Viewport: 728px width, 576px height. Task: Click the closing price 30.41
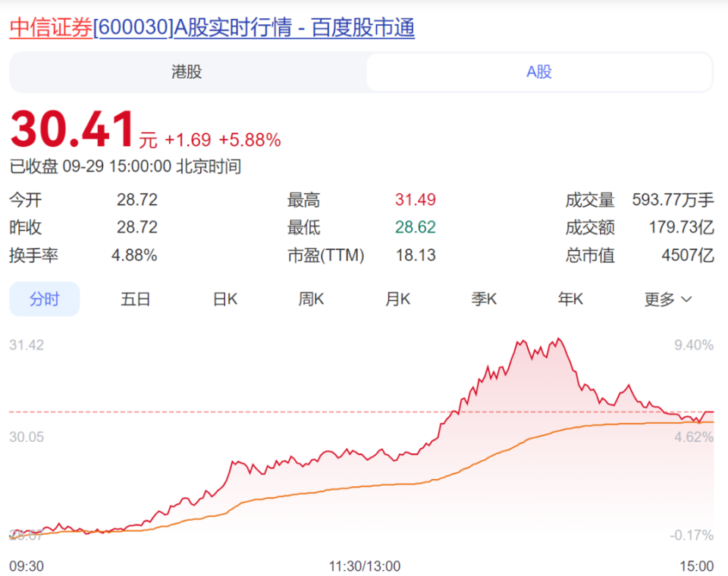click(x=72, y=130)
